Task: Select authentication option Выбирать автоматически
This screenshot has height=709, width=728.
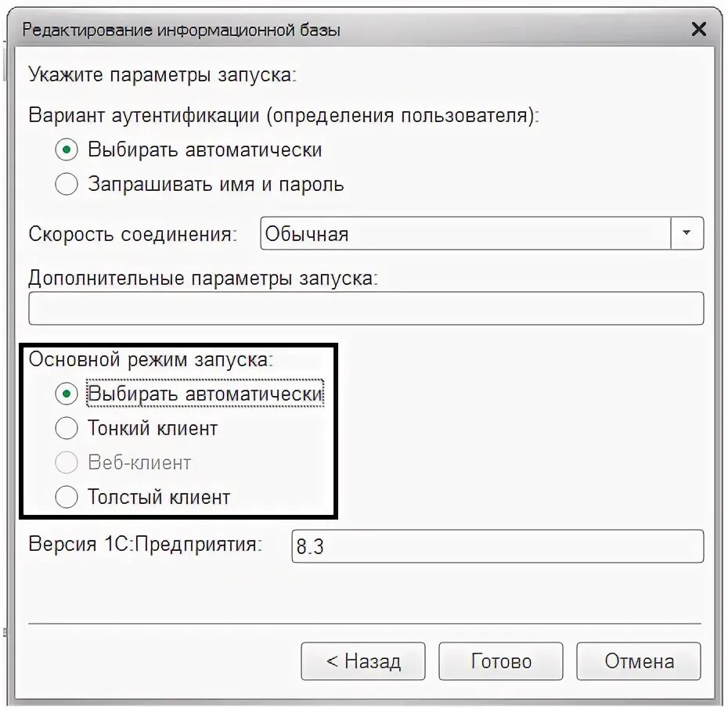Action: pyautogui.click(x=67, y=150)
